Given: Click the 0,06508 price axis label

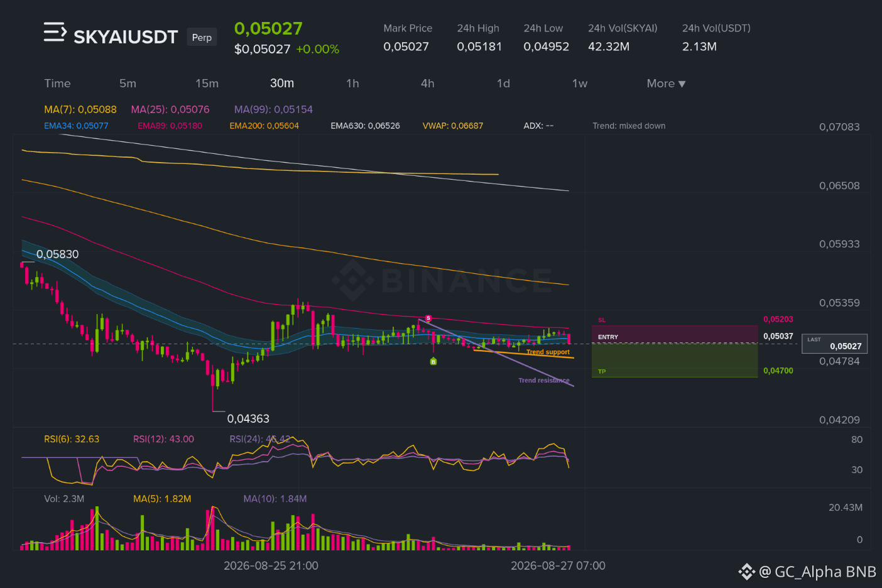Looking at the screenshot, I should click(x=839, y=186).
